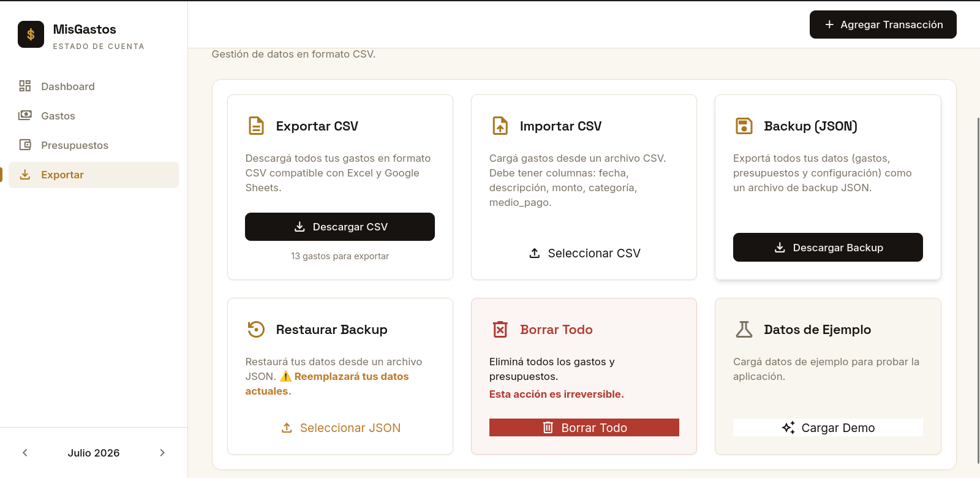Open the Gastos sidebar item
This screenshot has height=478, width=980.
[94, 116]
